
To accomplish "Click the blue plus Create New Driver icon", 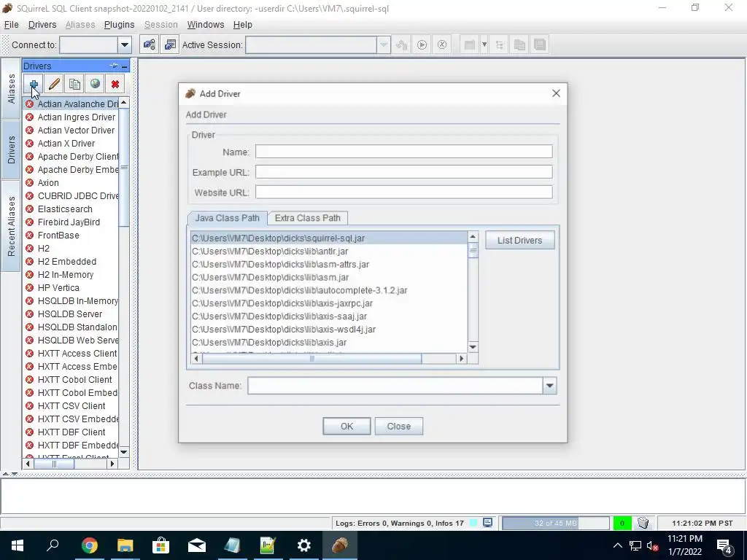I will point(34,85).
